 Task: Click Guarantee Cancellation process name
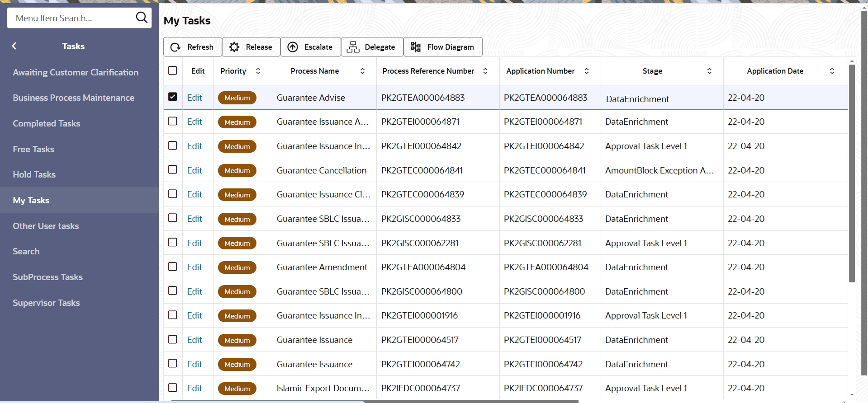point(322,170)
